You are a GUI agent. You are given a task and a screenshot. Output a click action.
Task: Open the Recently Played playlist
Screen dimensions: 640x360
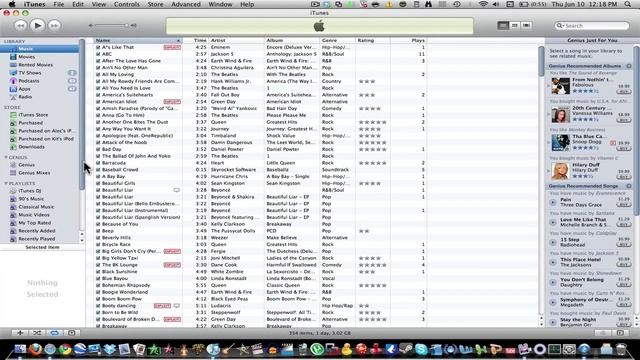[36, 239]
